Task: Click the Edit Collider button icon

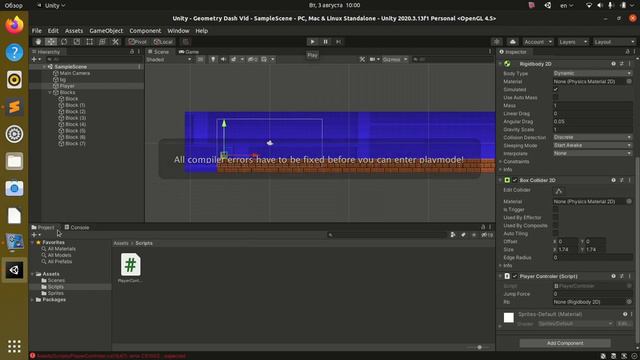Action: click(559, 191)
